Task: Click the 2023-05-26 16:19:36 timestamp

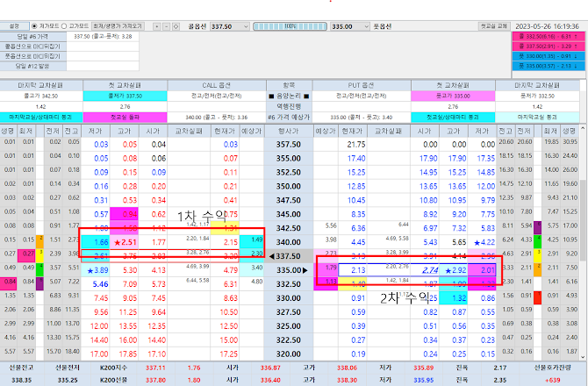Action: (x=547, y=26)
